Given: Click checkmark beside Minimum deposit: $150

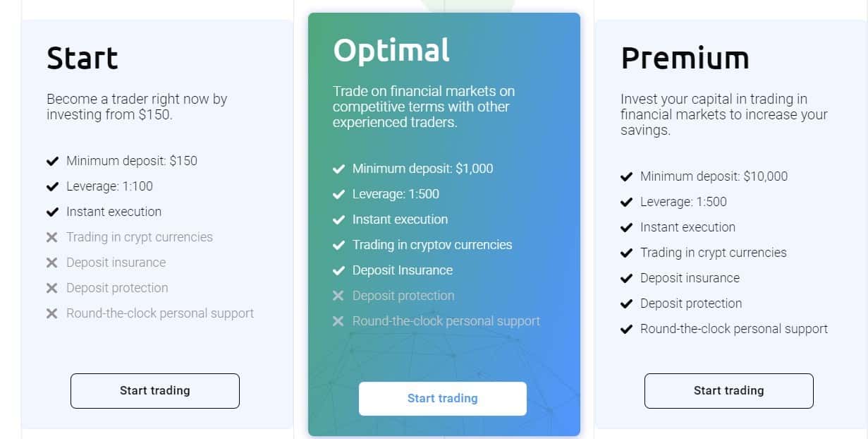Looking at the screenshot, I should [x=52, y=161].
